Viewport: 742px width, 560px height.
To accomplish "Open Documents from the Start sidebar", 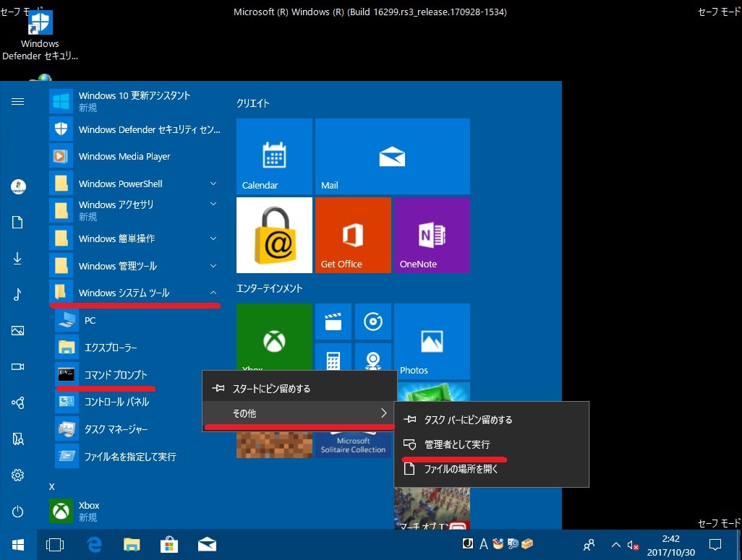I will click(x=17, y=223).
